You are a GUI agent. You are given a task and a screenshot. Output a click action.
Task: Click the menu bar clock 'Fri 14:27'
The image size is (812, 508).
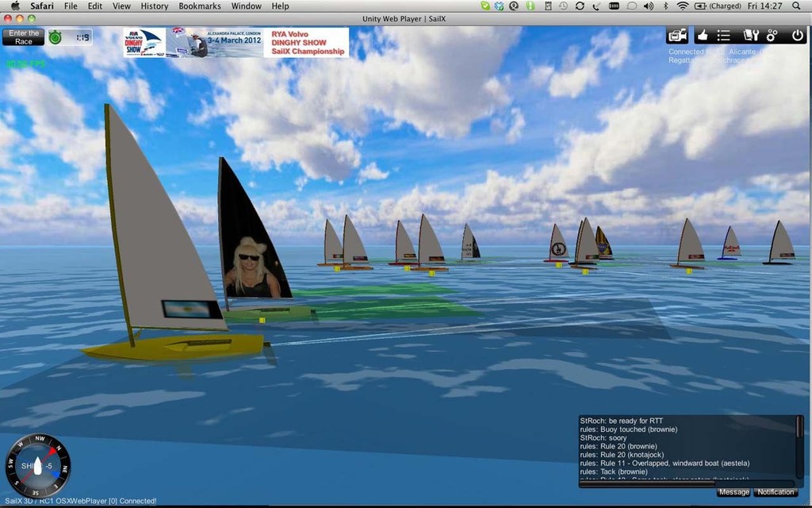765,6
